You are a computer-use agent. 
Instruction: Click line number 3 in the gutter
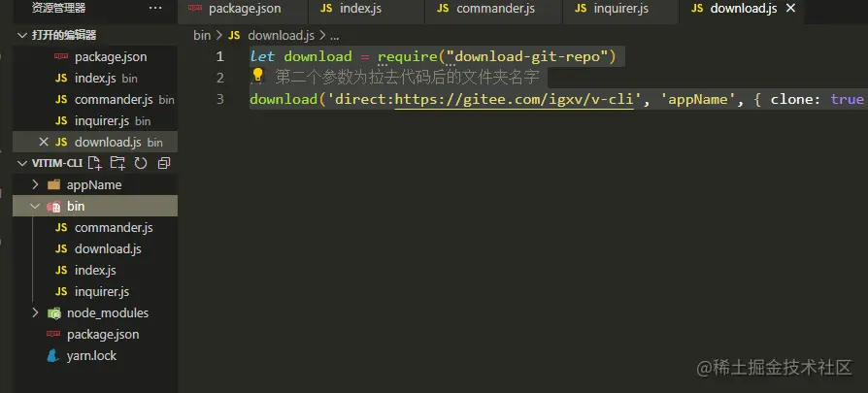pos(219,100)
